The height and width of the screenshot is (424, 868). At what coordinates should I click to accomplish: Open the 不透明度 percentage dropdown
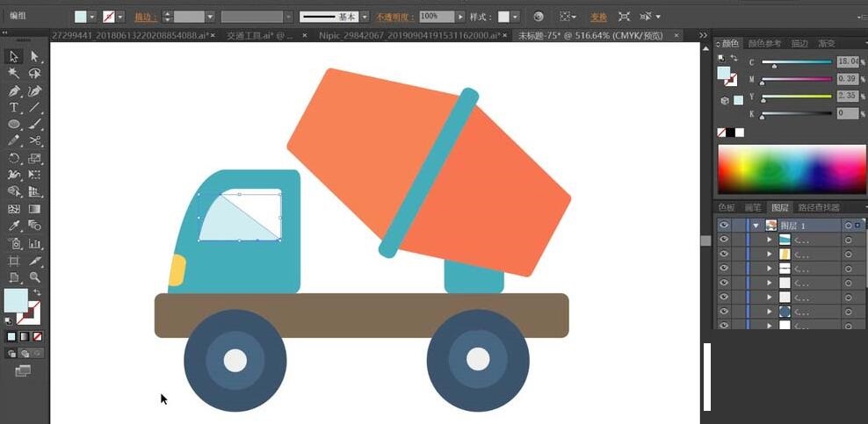point(460,17)
